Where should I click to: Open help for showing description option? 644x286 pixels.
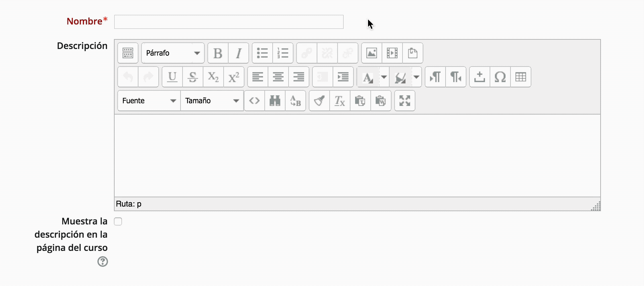pos(102,262)
